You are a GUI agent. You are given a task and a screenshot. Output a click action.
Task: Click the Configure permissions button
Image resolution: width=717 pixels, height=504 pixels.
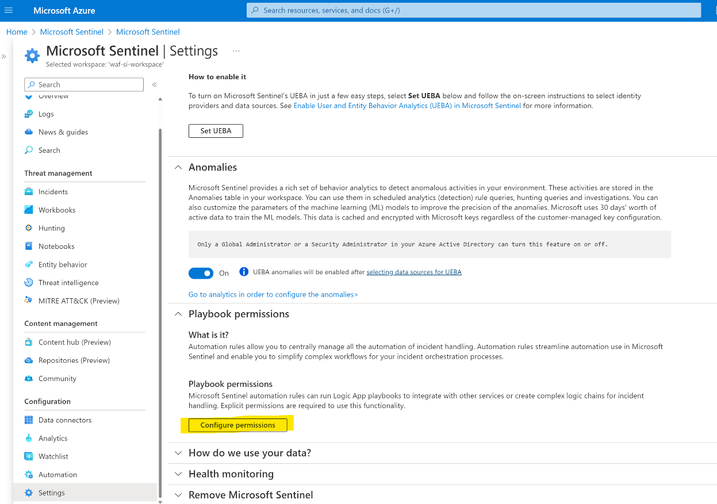237,425
